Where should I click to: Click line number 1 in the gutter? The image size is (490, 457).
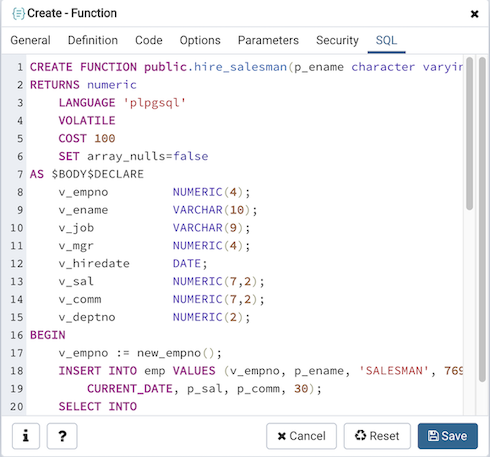click(20, 67)
